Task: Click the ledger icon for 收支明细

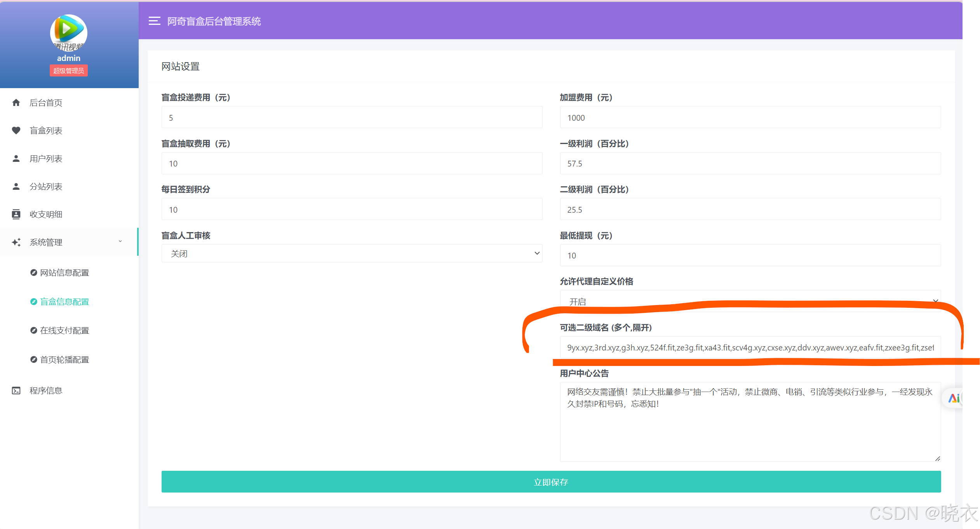Action: pyautogui.click(x=16, y=214)
